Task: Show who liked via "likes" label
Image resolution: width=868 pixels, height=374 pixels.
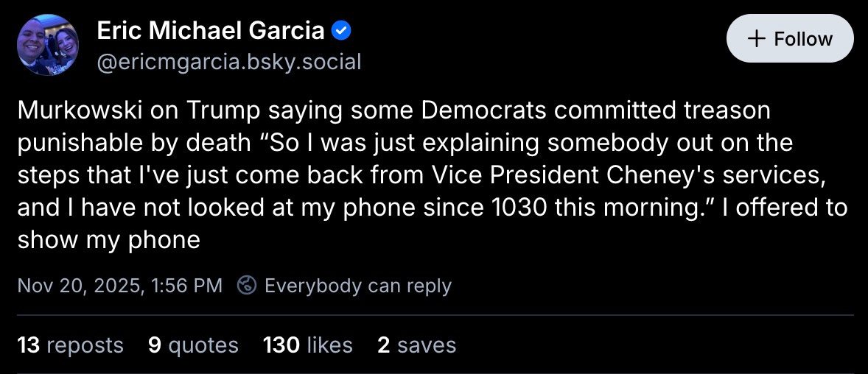Action: pos(330,345)
